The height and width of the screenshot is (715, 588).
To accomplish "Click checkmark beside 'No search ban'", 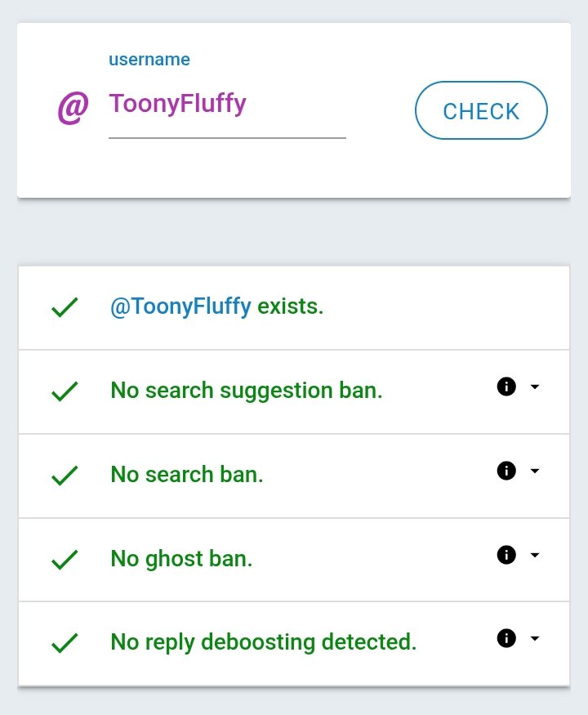I will pos(65,476).
